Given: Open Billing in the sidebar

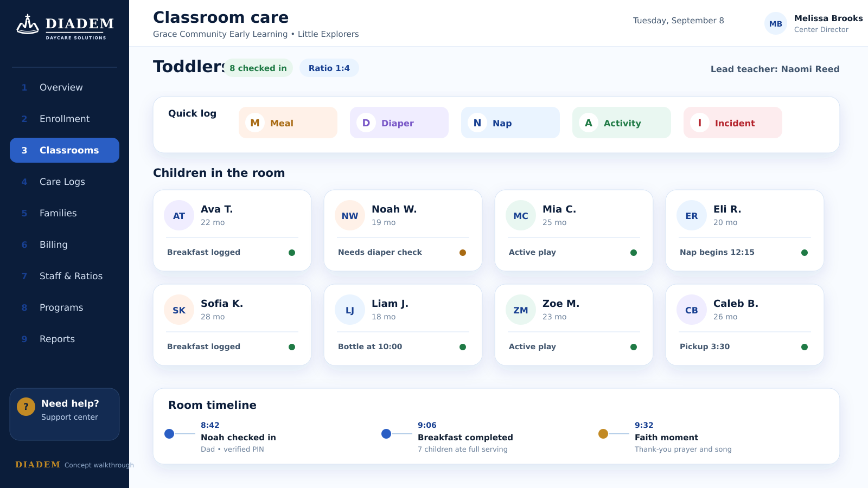Looking at the screenshot, I should tap(65, 245).
